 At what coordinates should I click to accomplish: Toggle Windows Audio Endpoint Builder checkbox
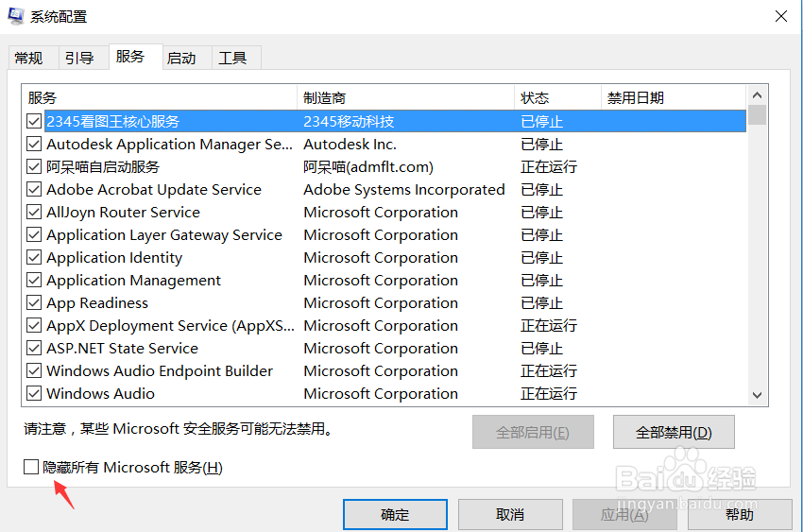click(34, 370)
